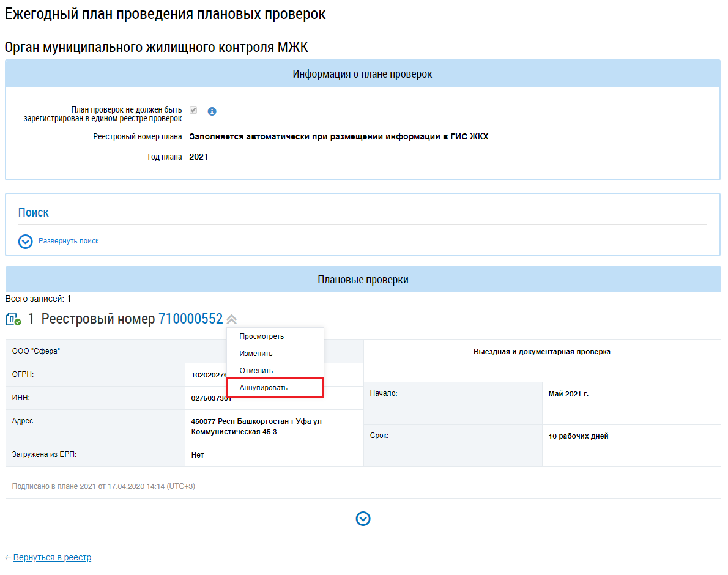This screenshot has width=728, height=575.
Task: Click the plan year value 2021
Action: point(198,157)
